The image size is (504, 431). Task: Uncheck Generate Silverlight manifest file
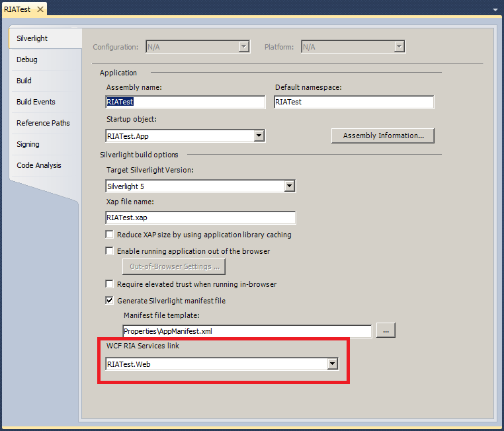pyautogui.click(x=110, y=301)
